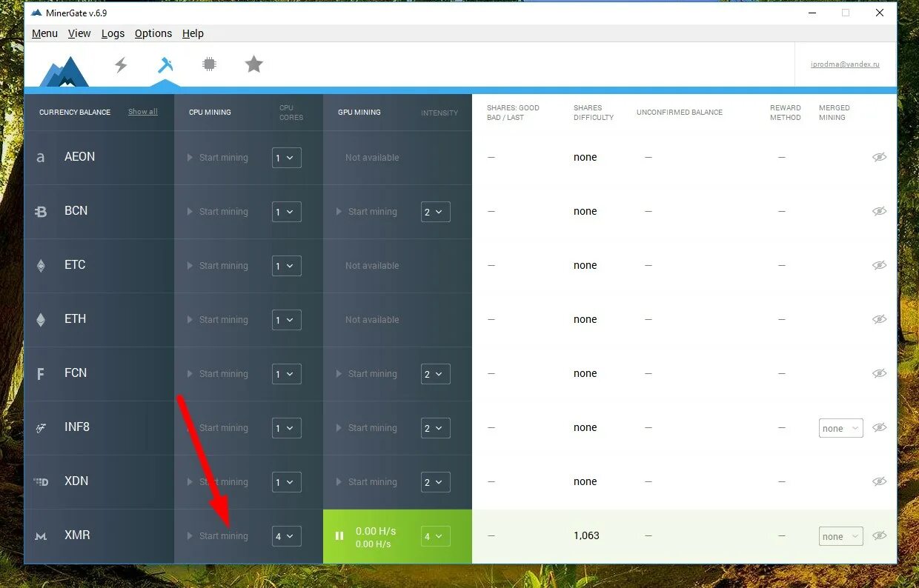
Task: Start CPU mining for ETC
Action: click(x=218, y=266)
